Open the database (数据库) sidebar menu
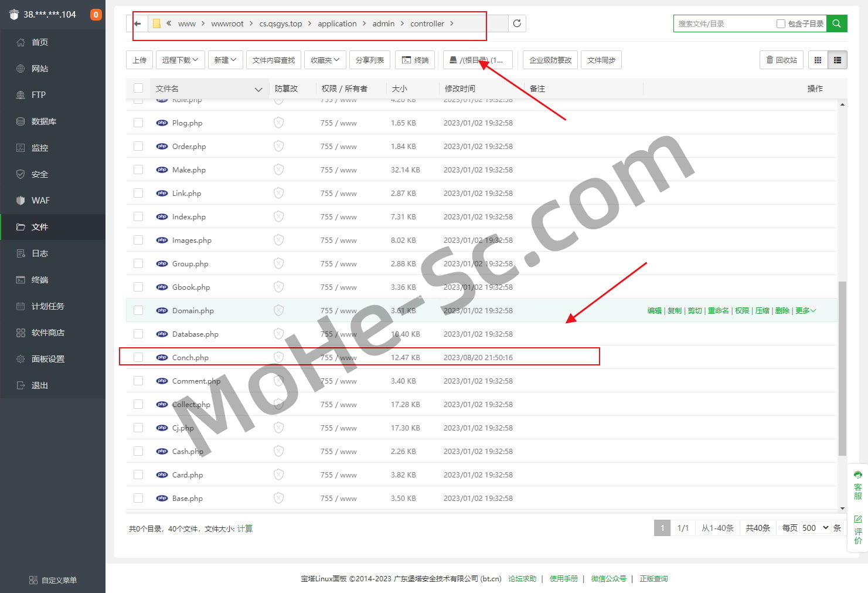Image resolution: width=868 pixels, height=593 pixels. point(44,121)
